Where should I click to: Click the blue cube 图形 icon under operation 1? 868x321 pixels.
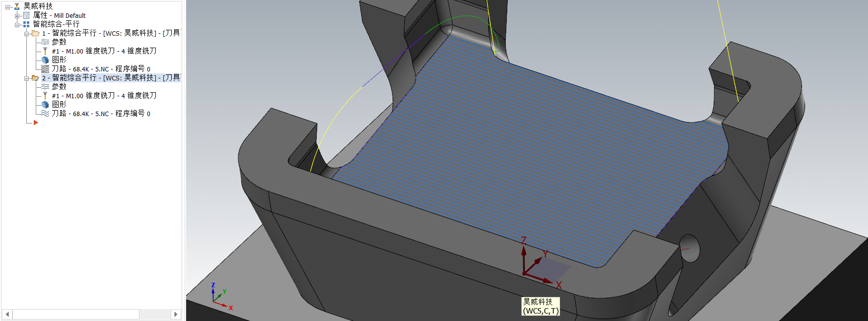coord(45,60)
